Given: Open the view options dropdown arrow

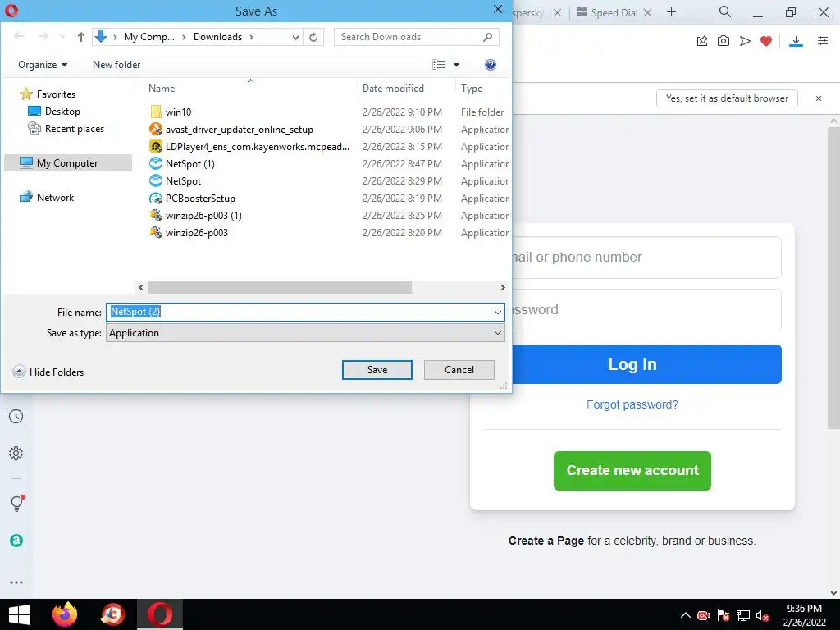Looking at the screenshot, I should [x=456, y=65].
